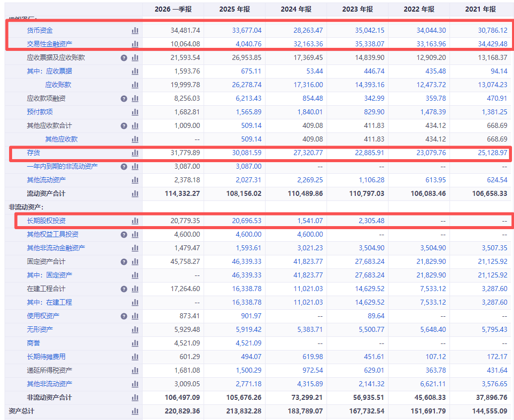Open chart icon for 应收票据及应收账款 row

point(135,57)
